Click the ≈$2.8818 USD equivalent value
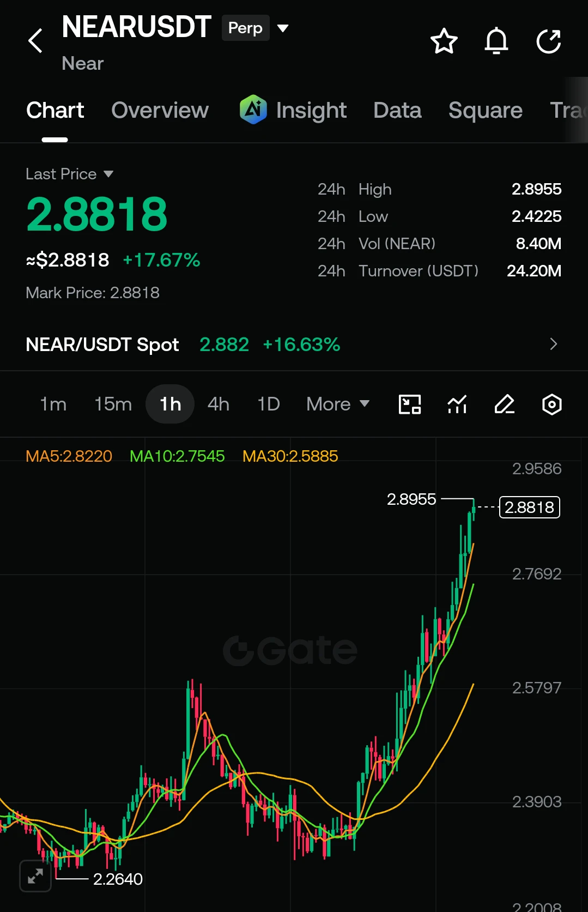 68,260
